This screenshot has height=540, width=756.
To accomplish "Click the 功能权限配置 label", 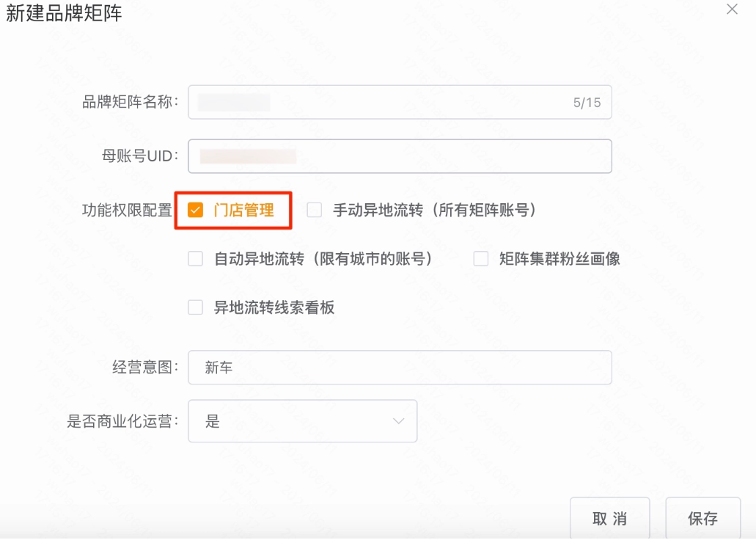I will (127, 211).
